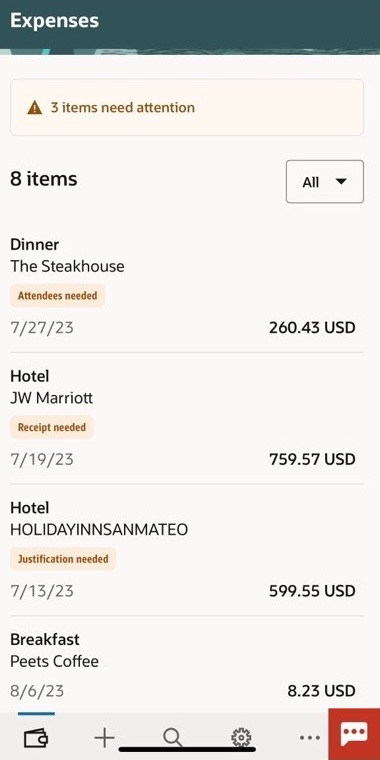Click the Expenses header title
Image resolution: width=380 pixels, height=760 pixels.
54,21
